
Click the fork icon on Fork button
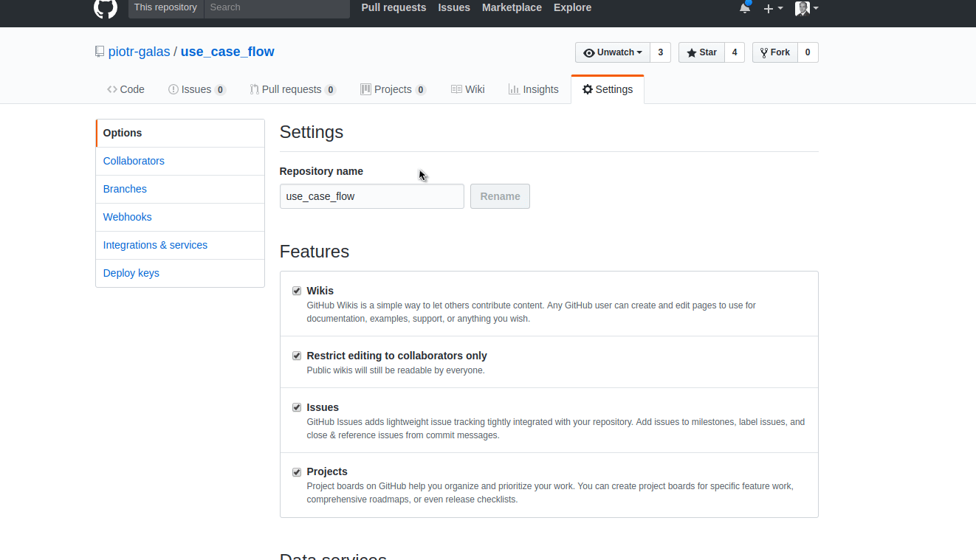coord(764,52)
